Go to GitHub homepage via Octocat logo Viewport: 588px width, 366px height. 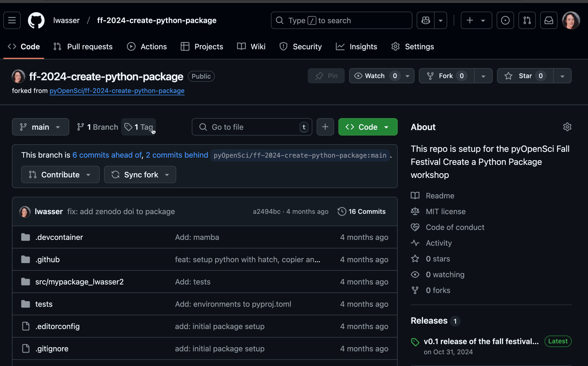point(36,20)
